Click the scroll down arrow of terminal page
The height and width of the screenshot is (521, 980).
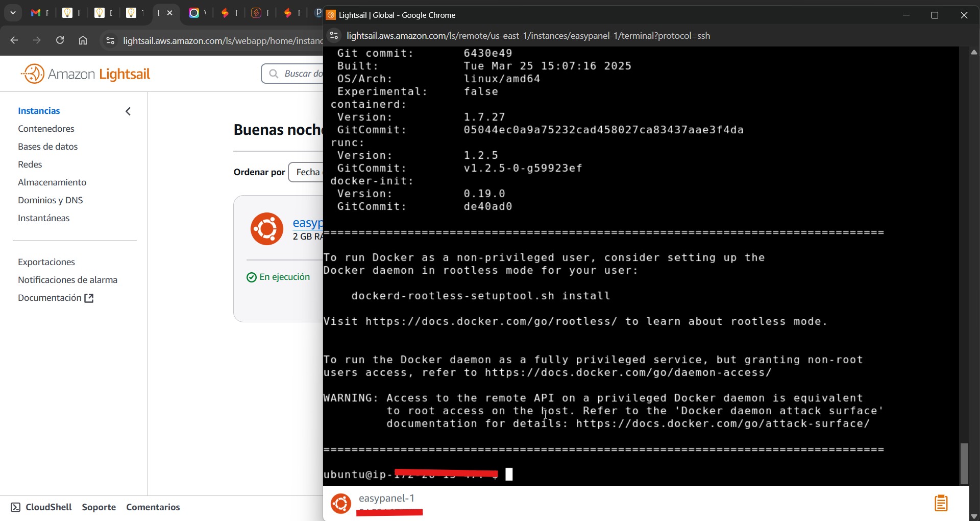point(974,516)
